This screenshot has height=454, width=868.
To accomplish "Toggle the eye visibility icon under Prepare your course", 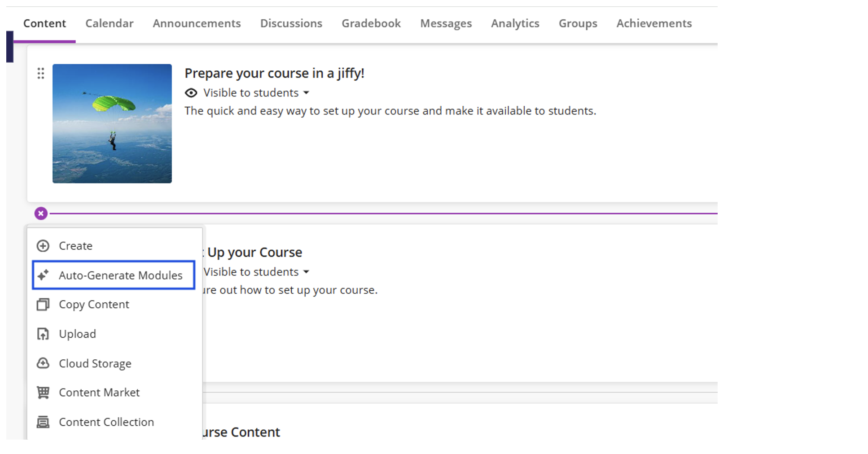I will pos(191,93).
